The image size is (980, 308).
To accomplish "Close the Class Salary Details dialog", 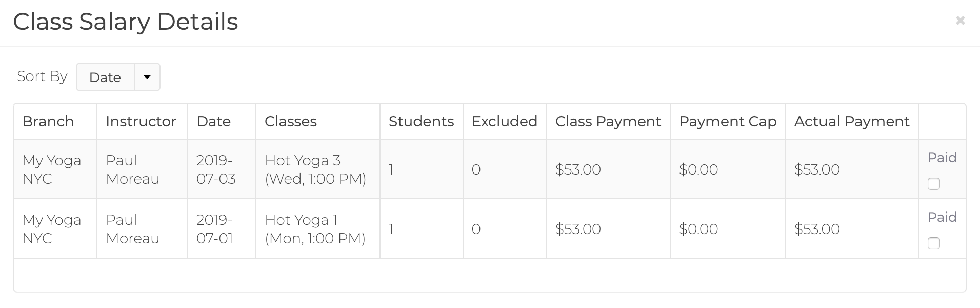I will pyautogui.click(x=960, y=21).
